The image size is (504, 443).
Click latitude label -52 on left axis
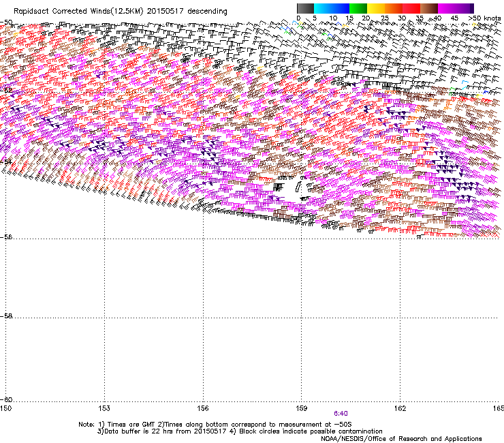pos(6,90)
